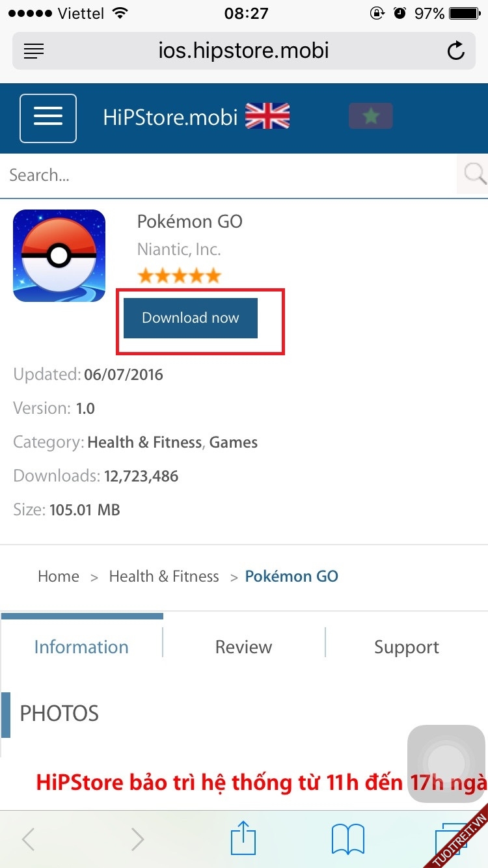
Task: Tap the Download now button
Action: pos(191,318)
